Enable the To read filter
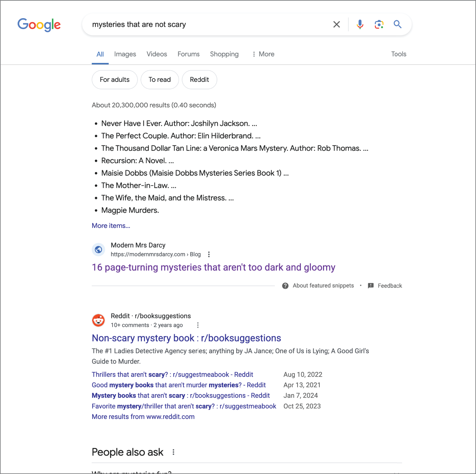Screen dimensions: 476x474 pyautogui.click(x=160, y=80)
